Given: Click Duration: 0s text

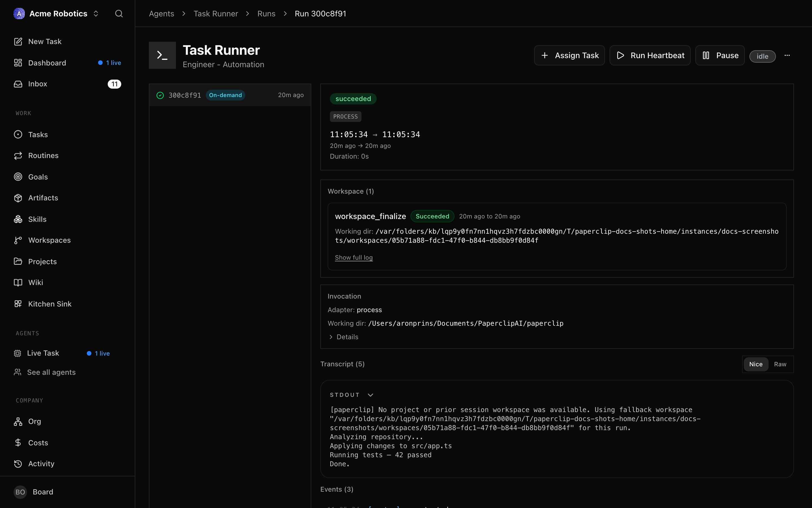Looking at the screenshot, I should (x=349, y=156).
